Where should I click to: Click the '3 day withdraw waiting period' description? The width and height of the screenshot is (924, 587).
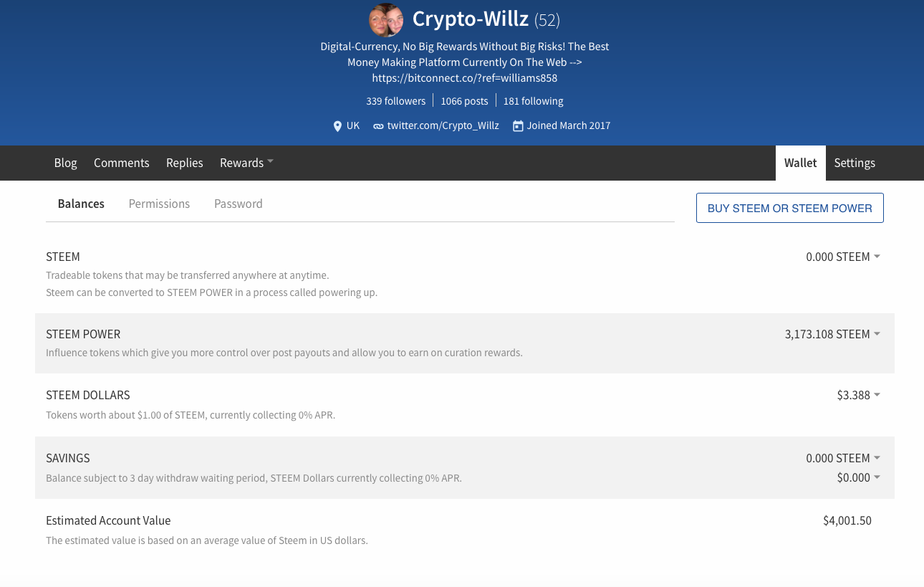click(254, 478)
